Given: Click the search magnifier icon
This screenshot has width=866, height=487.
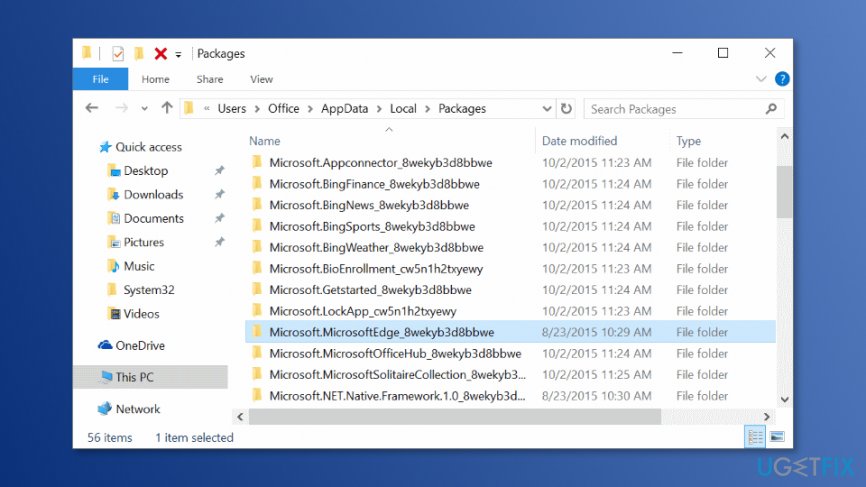Looking at the screenshot, I should point(771,109).
